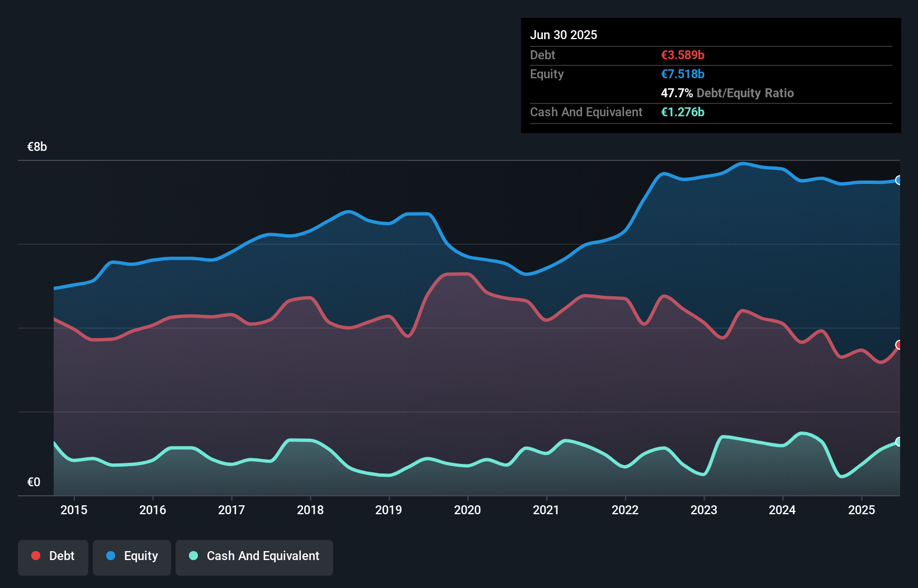Toggle the Cash And Equivalent legend button
The height and width of the screenshot is (588, 918).
254,557
